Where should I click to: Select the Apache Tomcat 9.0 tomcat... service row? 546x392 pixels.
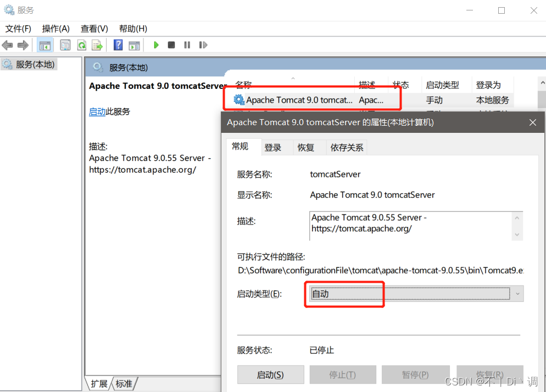pos(372,100)
